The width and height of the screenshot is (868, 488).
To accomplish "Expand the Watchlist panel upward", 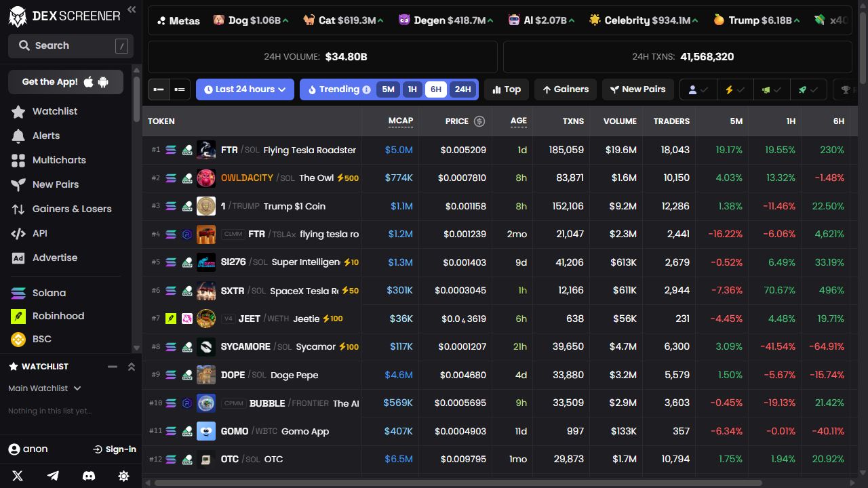I will click(x=132, y=367).
